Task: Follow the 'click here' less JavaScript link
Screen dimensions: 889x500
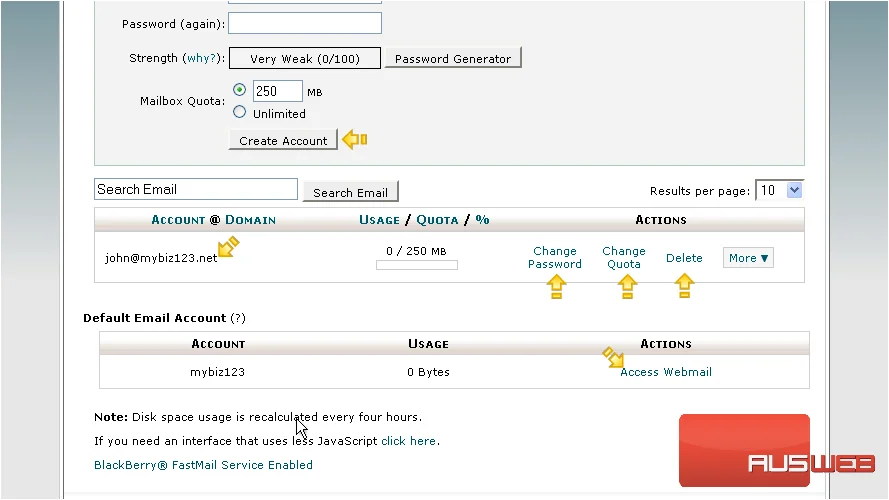Action: pos(408,441)
